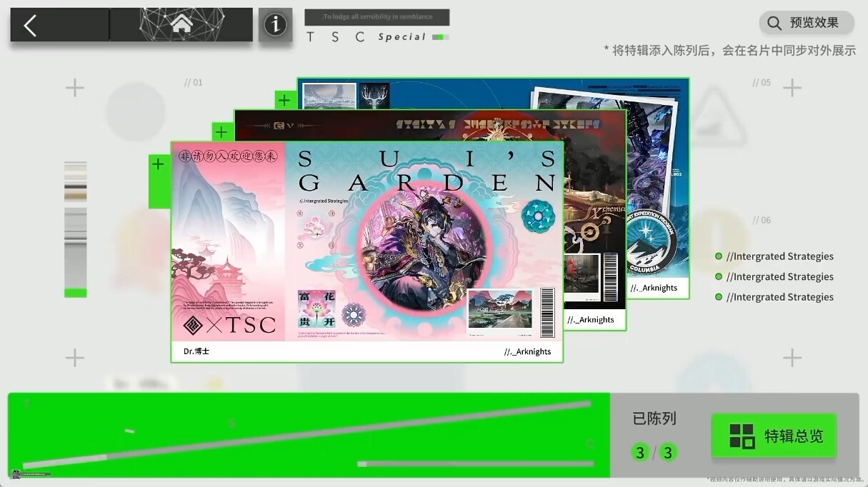Click green plus tab on the red middle card
The image size is (868, 487).
click(221, 132)
